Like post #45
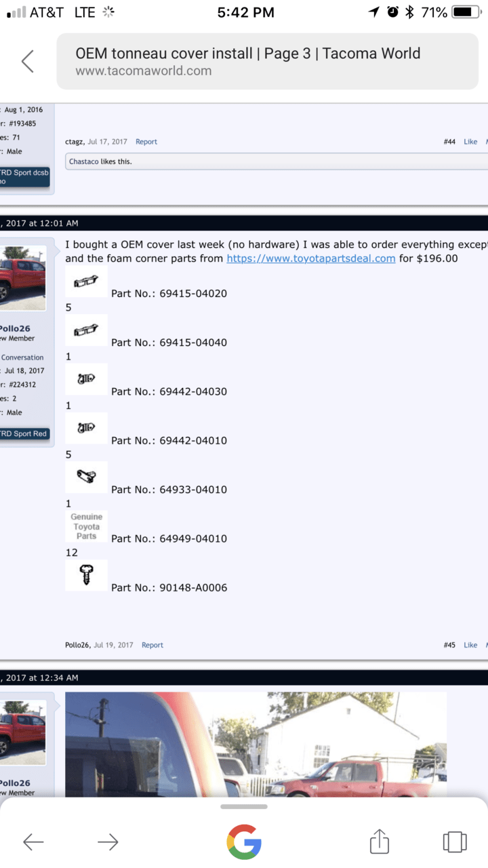The height and width of the screenshot is (868, 488). point(470,645)
